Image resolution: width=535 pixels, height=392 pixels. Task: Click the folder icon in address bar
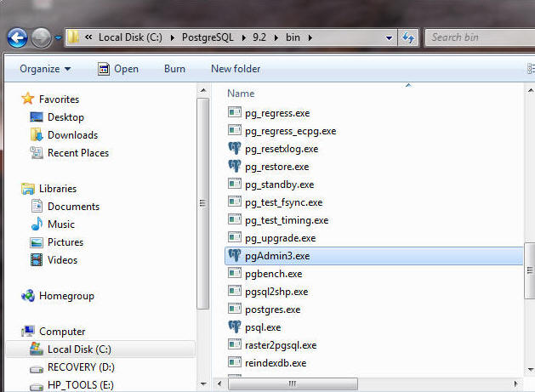tap(73, 37)
